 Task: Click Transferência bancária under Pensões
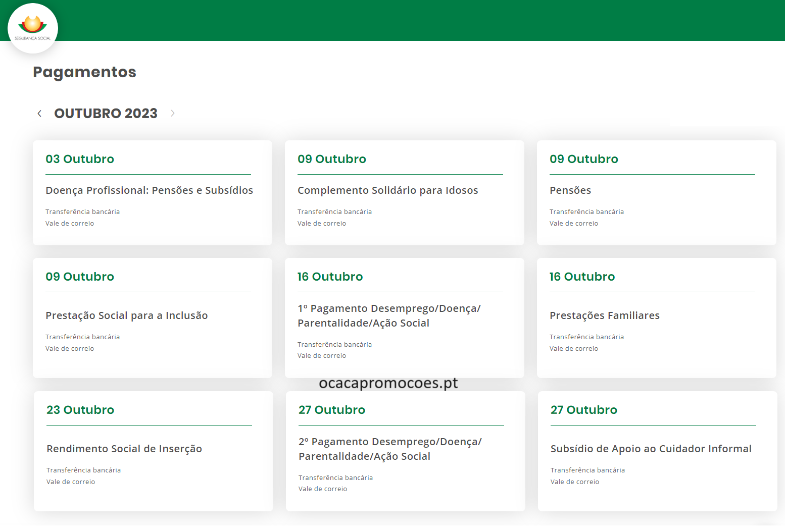click(586, 212)
